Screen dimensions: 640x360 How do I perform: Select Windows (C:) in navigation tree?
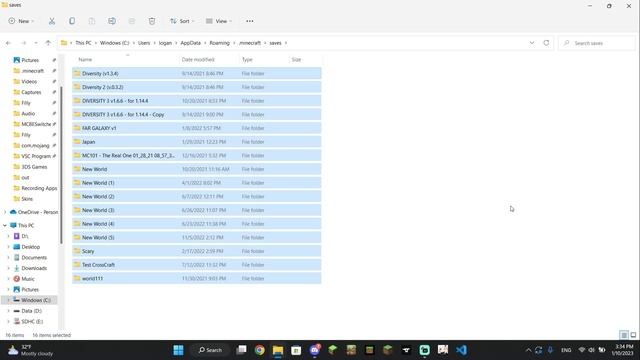click(x=29, y=300)
